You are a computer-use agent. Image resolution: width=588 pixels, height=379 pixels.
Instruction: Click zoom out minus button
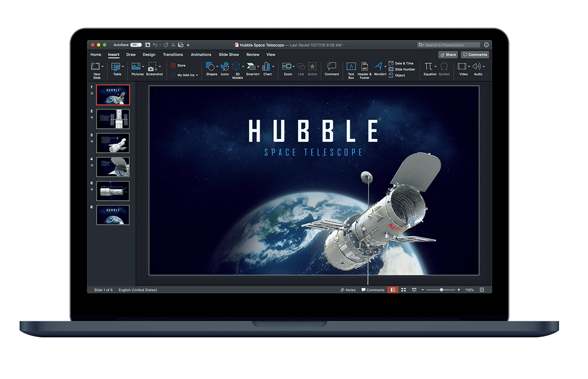tap(423, 290)
